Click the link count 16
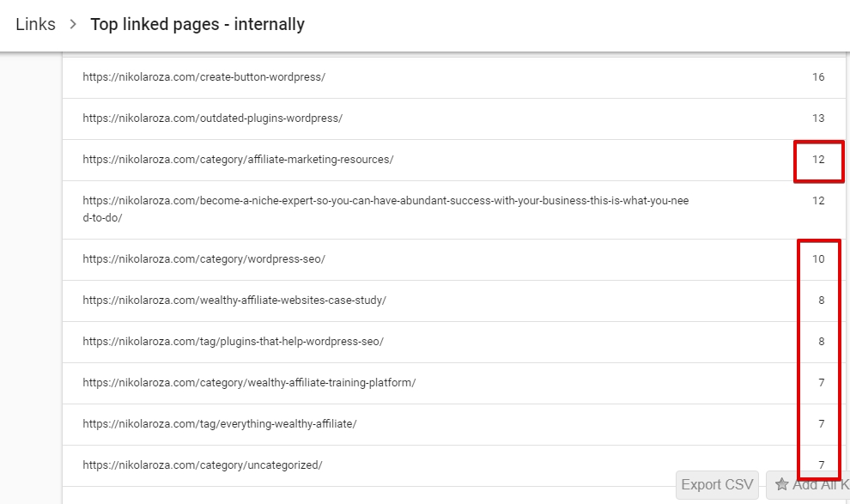The image size is (850, 504). tap(818, 77)
